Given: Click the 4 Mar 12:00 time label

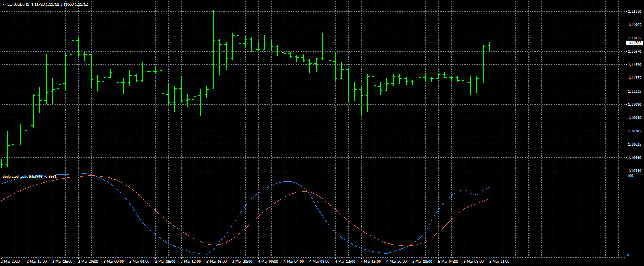Looking at the screenshot, I should pos(345,262).
